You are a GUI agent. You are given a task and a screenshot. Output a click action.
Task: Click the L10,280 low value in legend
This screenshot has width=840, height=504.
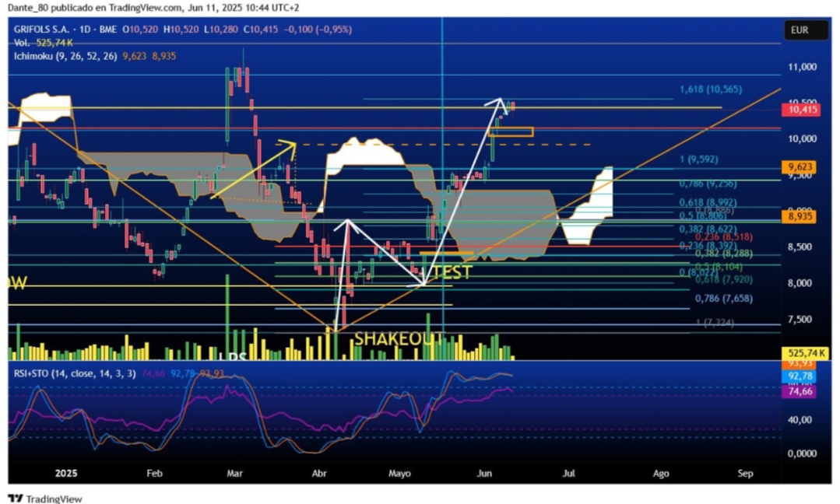pos(221,30)
